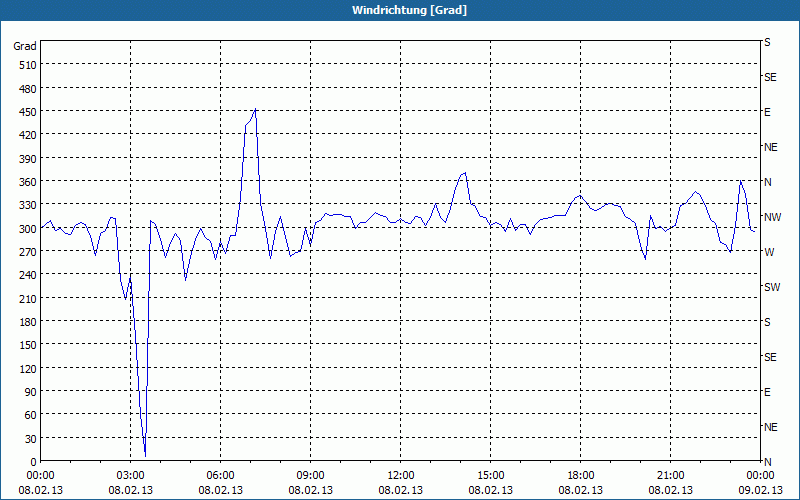Click the 120 degree axis label
This screenshot has width=800, height=500.
(x=28, y=368)
